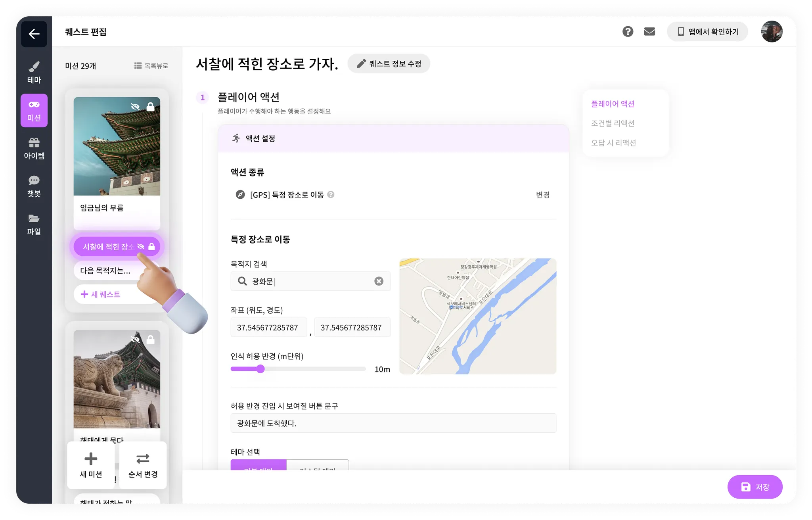Open the 파일 folder sidebar section
Screen dimensions: 812x520
click(34, 224)
